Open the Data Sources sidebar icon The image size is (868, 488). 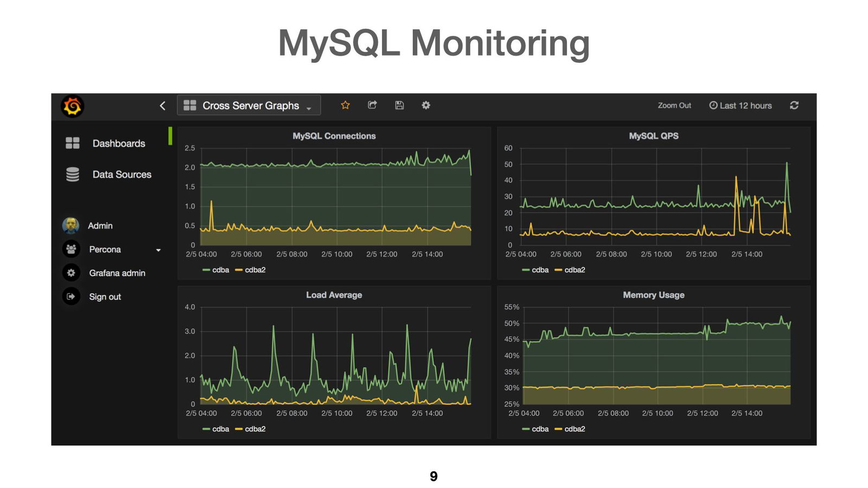click(73, 174)
